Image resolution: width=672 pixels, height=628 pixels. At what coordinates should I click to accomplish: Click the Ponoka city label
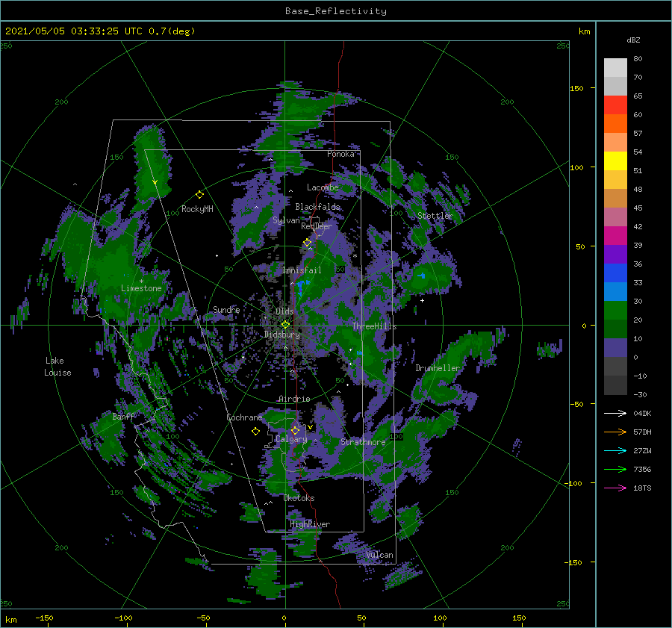[x=340, y=154]
